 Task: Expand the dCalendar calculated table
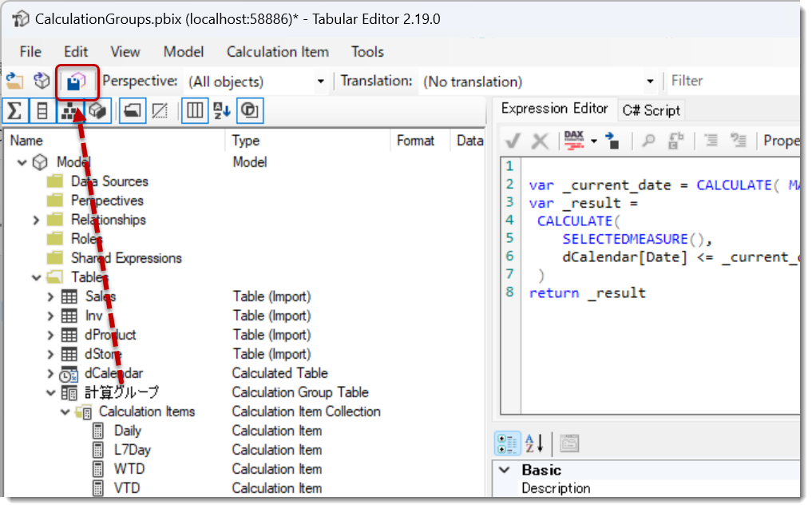pyautogui.click(x=50, y=374)
